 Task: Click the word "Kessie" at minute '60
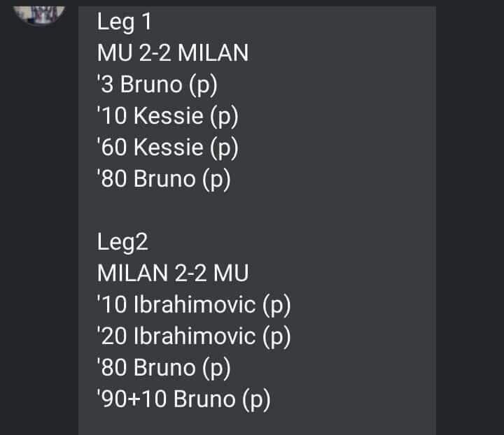(x=168, y=148)
